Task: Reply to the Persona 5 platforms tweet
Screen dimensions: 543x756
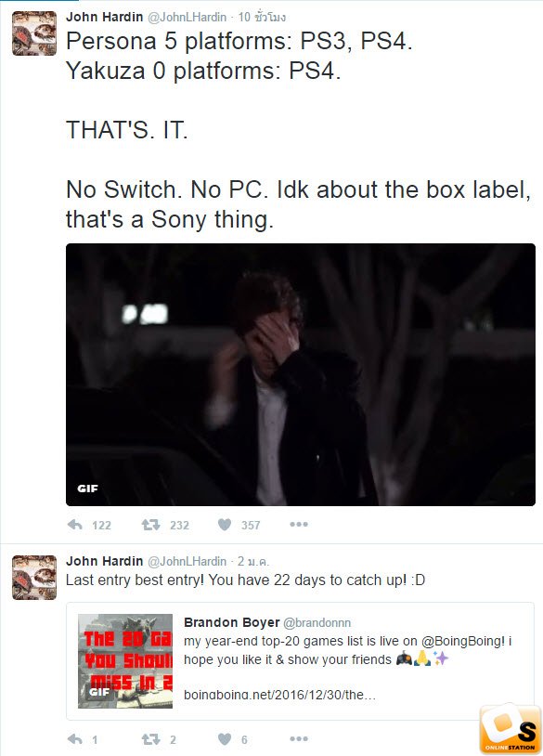Action: [75, 525]
